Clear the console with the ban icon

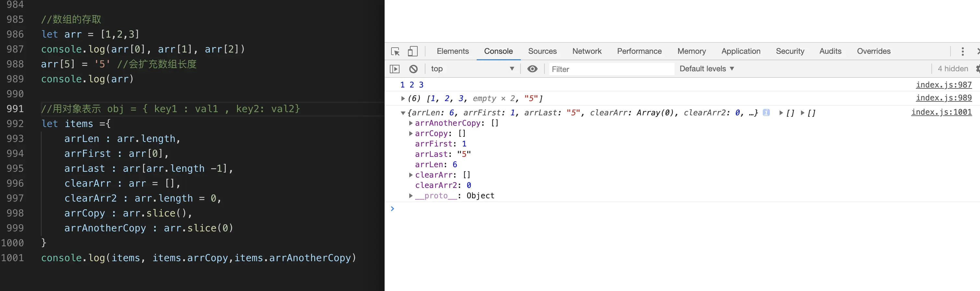[x=413, y=69]
